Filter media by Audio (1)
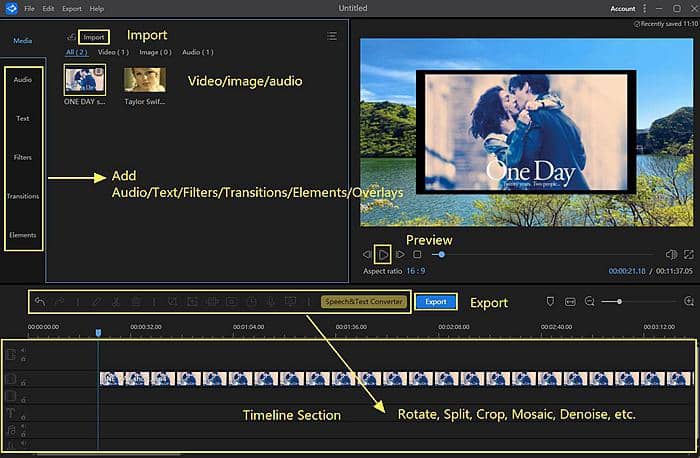The height and width of the screenshot is (458, 700). click(x=198, y=52)
